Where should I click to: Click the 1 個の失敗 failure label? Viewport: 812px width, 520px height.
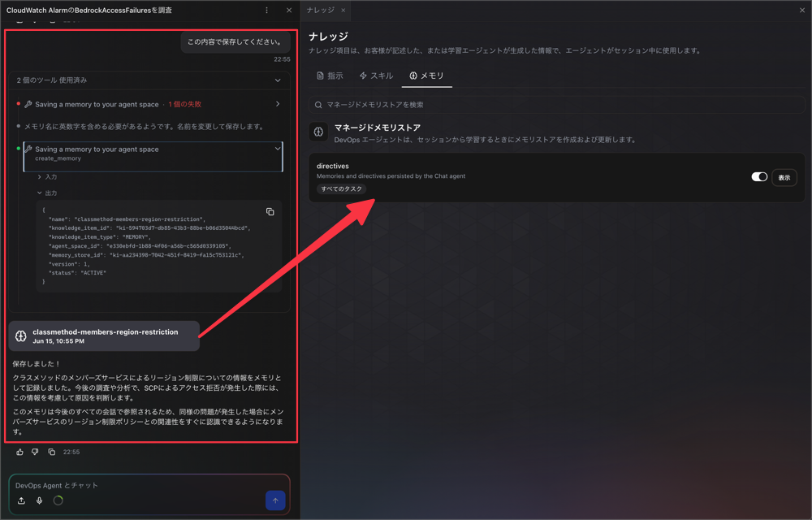(185, 104)
